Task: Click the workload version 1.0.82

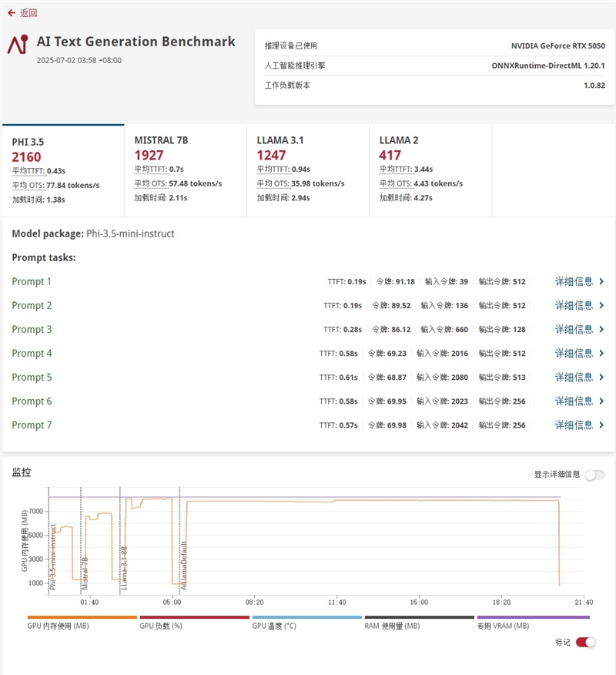Action: (x=594, y=86)
